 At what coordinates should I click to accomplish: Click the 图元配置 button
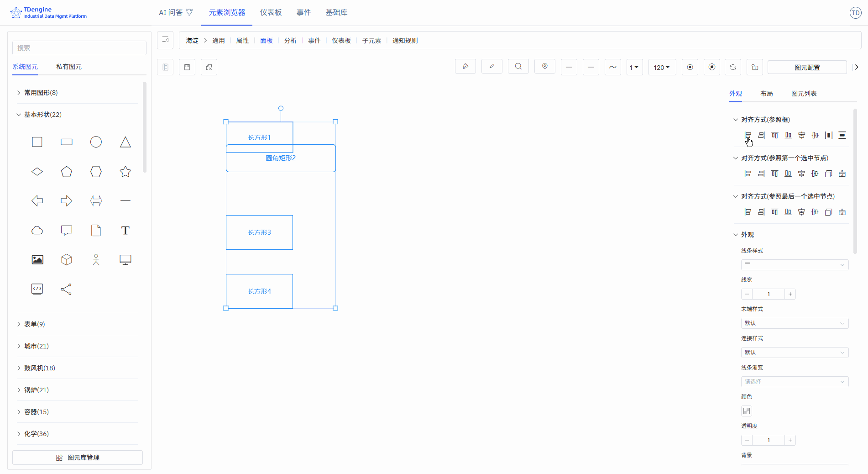tap(807, 67)
